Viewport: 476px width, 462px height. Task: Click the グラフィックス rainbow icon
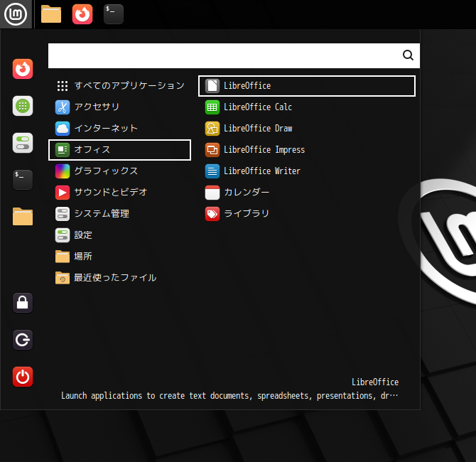63,171
